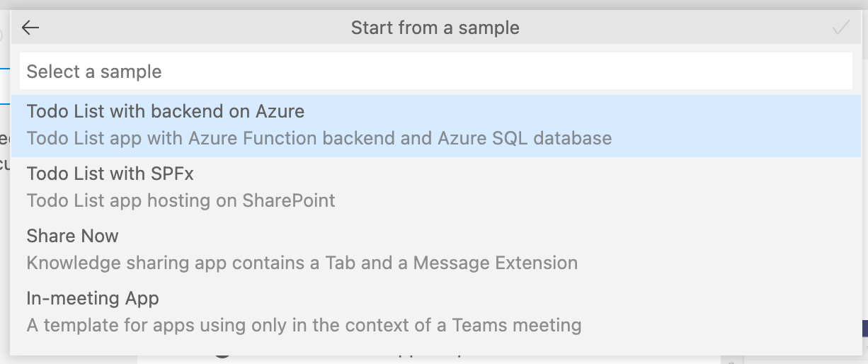Image resolution: width=868 pixels, height=364 pixels.
Task: Choose the sample hosted on SharePoint
Action: pos(435,187)
